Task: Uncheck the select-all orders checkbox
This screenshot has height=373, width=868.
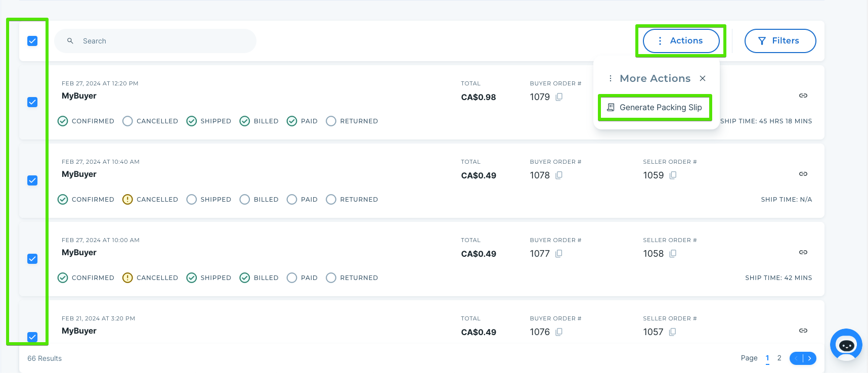Action: point(32,41)
